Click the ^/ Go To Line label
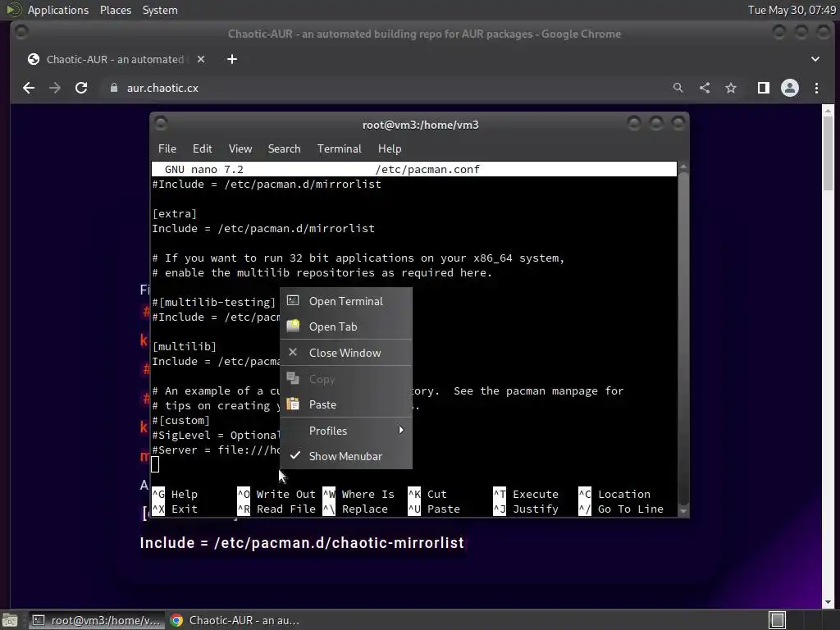The height and width of the screenshot is (630, 840). pos(622,509)
